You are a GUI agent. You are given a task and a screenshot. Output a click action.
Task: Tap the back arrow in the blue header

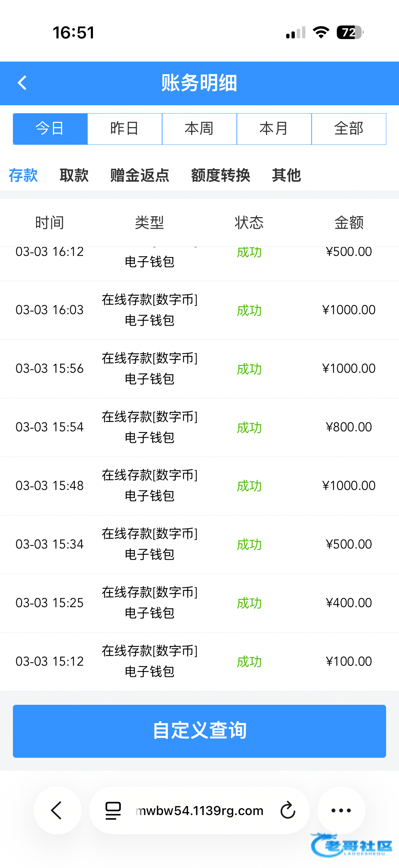point(22,83)
